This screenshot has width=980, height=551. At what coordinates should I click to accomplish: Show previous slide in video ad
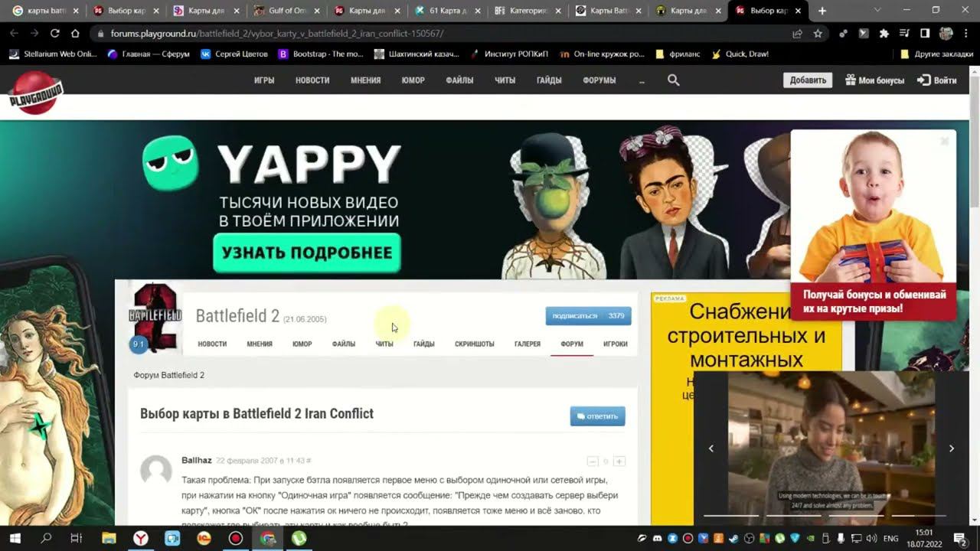pos(711,448)
